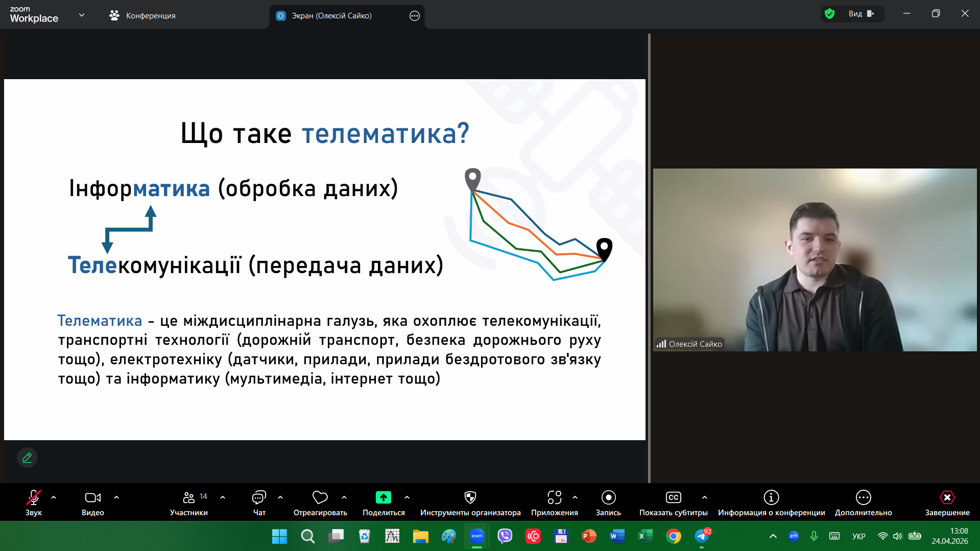The image size is (980, 551).
Task: Select the Экран (Олексій Сайко) tab
Action: [x=331, y=16]
